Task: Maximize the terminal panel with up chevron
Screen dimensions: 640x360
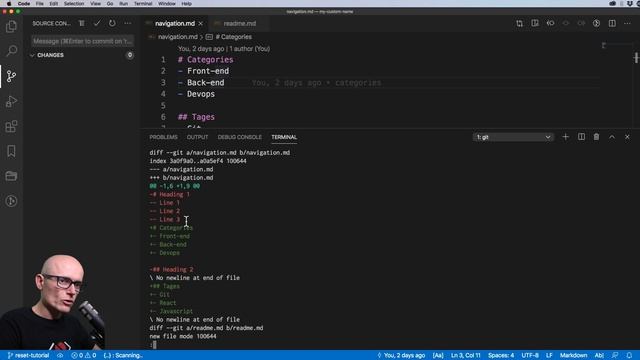Action: [x=612, y=137]
